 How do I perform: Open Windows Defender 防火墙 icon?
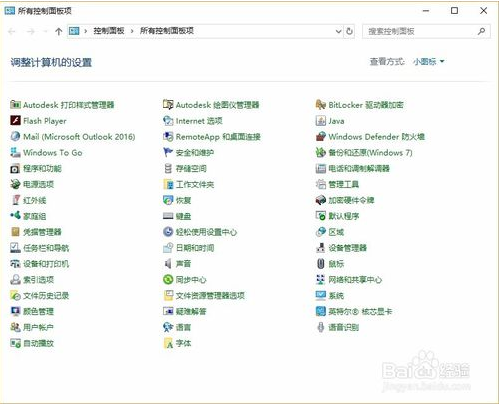[x=320, y=136]
